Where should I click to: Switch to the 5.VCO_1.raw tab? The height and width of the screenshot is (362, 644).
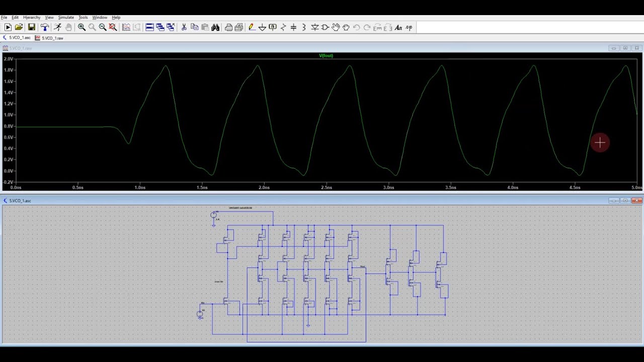pyautogui.click(x=49, y=38)
